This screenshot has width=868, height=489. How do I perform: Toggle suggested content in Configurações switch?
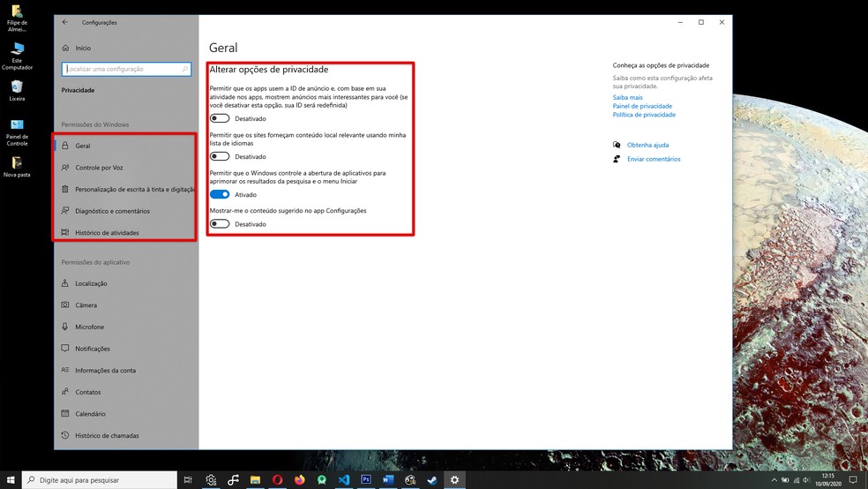pyautogui.click(x=220, y=224)
